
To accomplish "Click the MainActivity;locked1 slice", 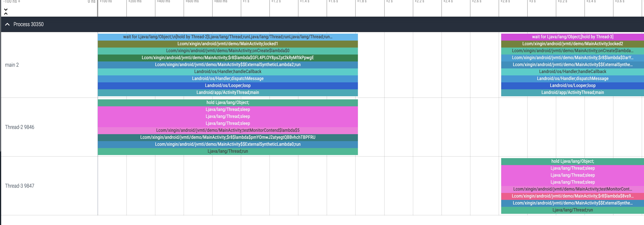I will click(227, 44).
